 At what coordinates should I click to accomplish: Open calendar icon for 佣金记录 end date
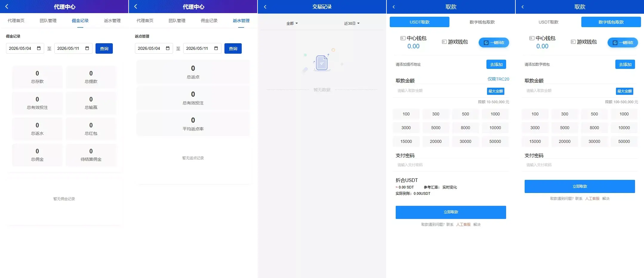tap(87, 48)
